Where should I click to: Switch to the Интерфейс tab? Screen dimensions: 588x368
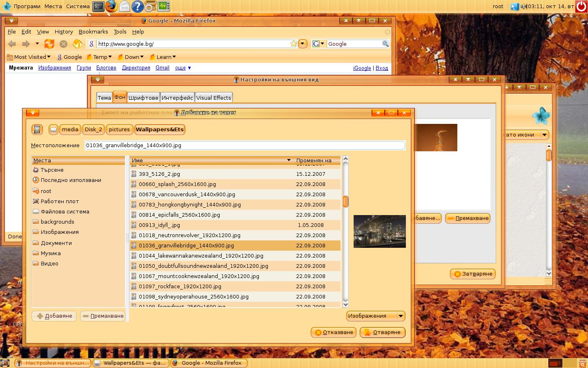tap(177, 98)
